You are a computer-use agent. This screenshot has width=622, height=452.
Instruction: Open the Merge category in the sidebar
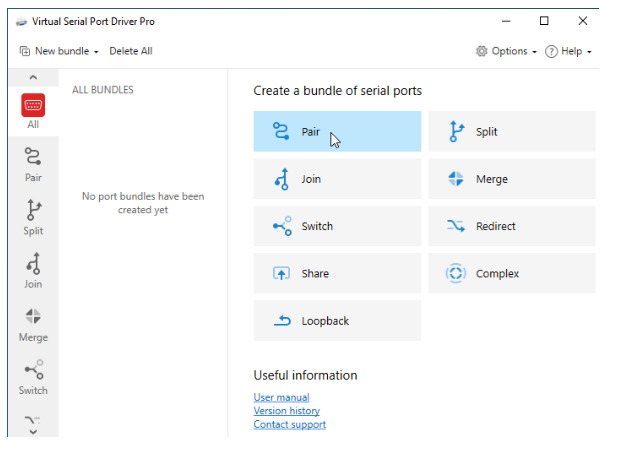(x=33, y=324)
